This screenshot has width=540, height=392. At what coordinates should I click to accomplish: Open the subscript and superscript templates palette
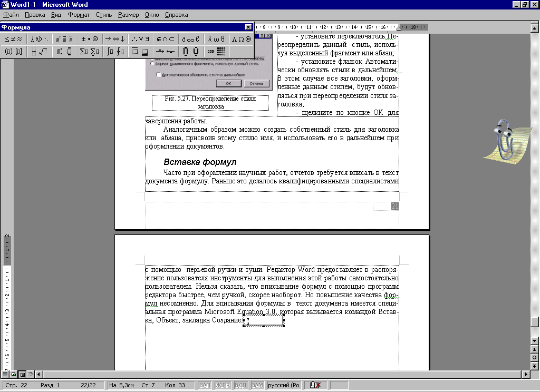64,52
